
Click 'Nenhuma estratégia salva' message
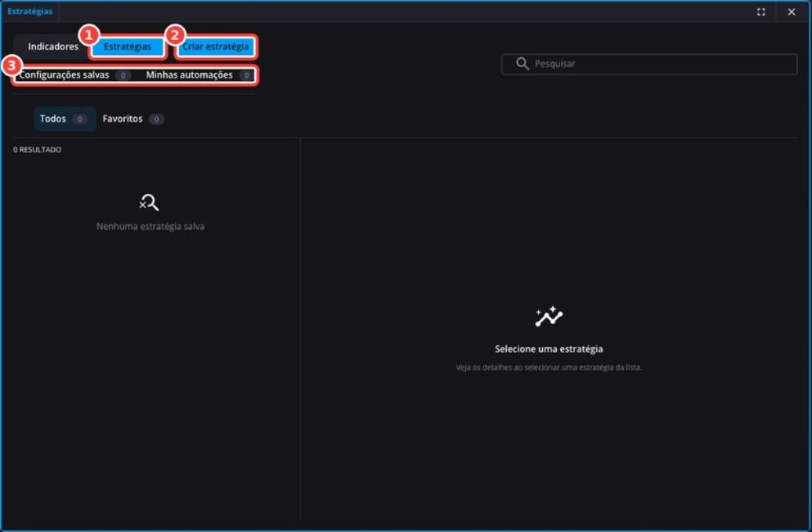(x=150, y=227)
